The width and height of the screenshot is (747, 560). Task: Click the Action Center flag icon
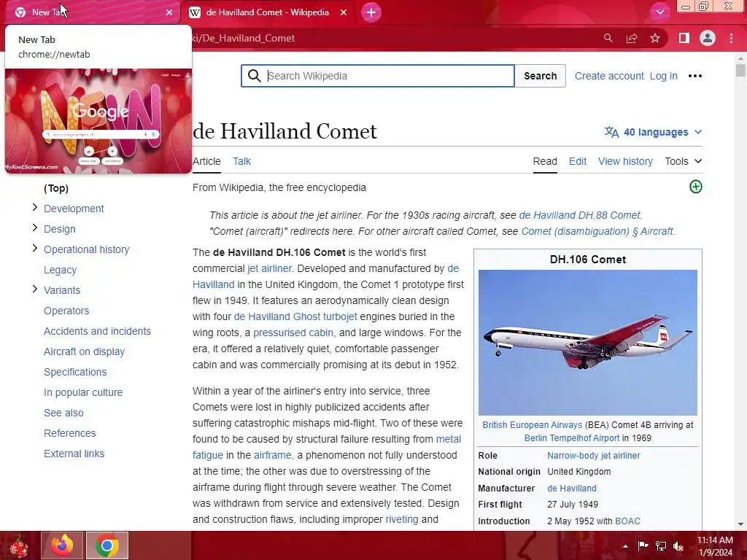(643, 546)
